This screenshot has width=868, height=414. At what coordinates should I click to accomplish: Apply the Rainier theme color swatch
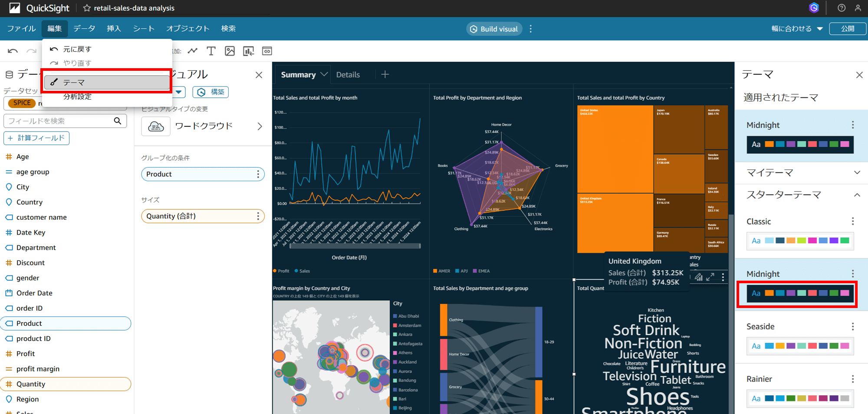coord(800,398)
